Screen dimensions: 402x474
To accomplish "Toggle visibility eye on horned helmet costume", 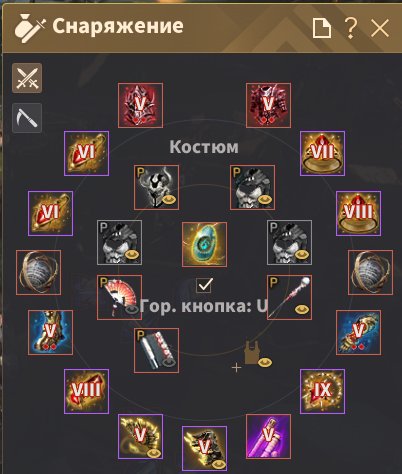I will click(170, 200).
